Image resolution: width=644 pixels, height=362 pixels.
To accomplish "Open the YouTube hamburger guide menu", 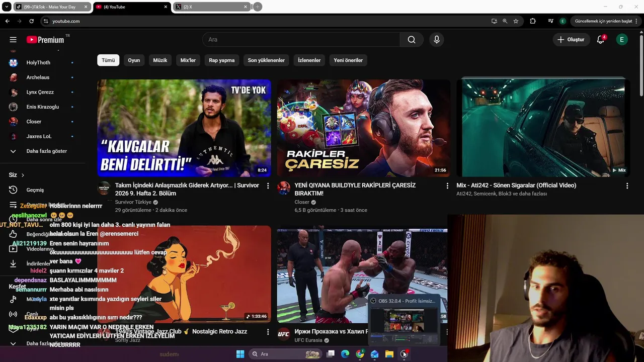I will click(x=13, y=40).
